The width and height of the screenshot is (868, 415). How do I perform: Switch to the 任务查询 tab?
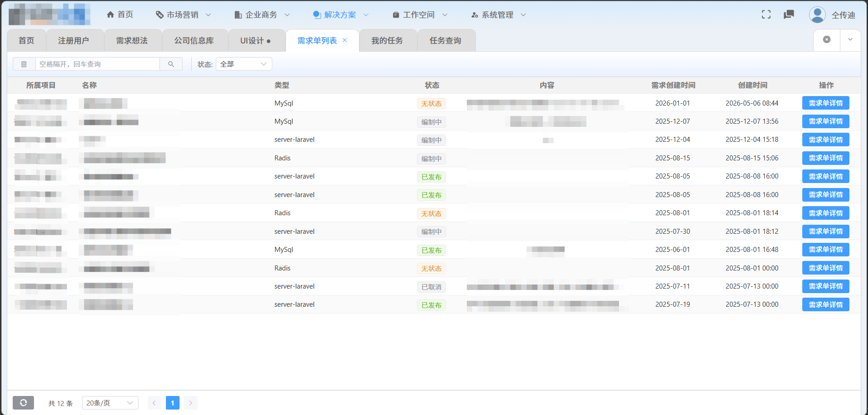click(x=446, y=41)
